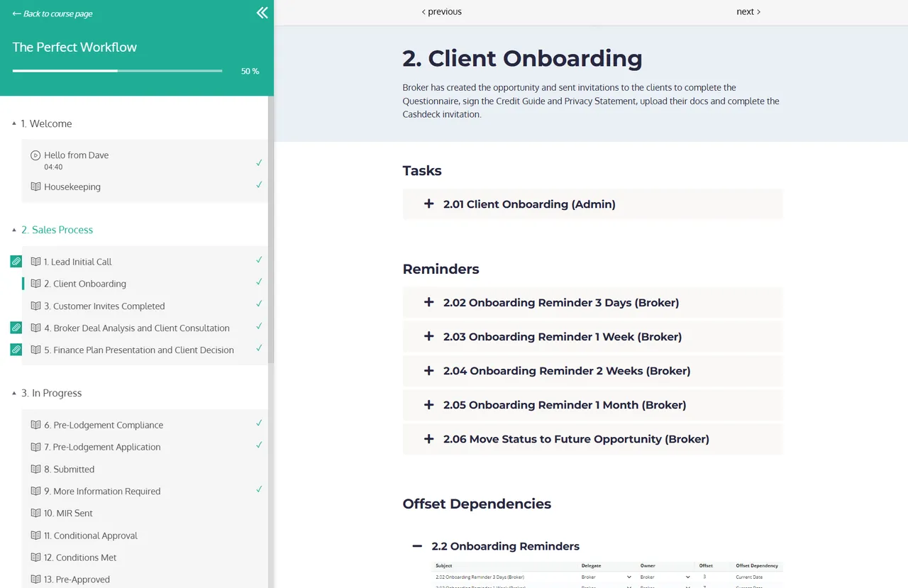Click the completion checkmark for Housekeeping
The image size is (908, 588).
(259, 184)
